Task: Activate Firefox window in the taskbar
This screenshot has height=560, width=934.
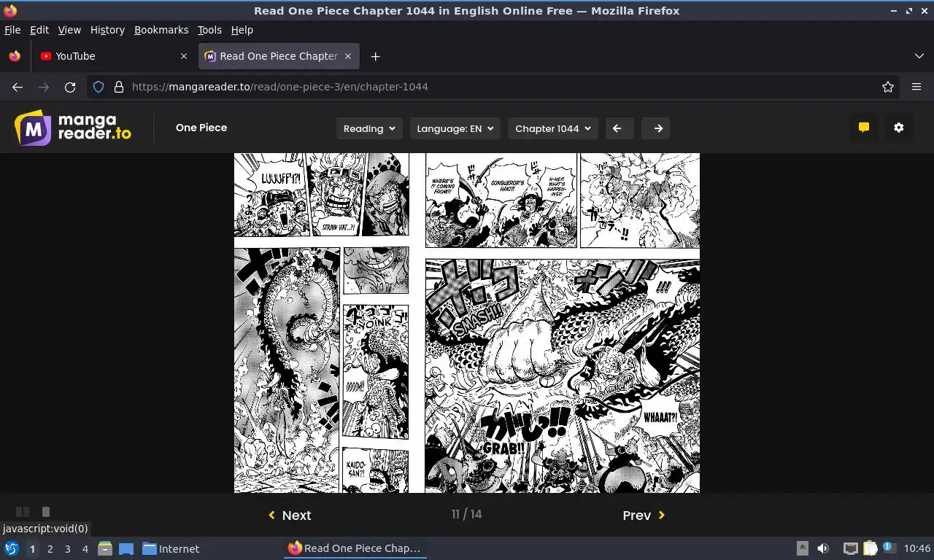Action: coord(355,548)
